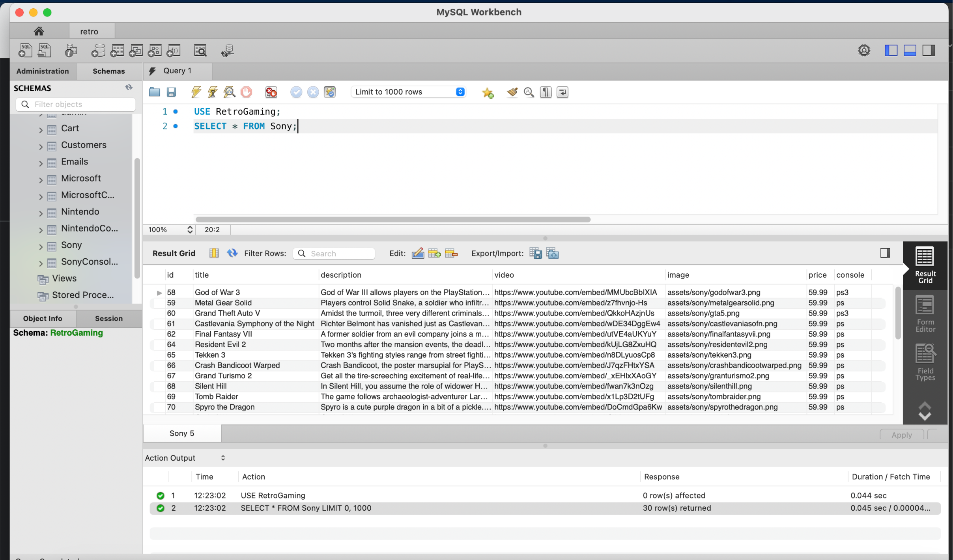
Task: Create a new view icon
Action: (136, 50)
